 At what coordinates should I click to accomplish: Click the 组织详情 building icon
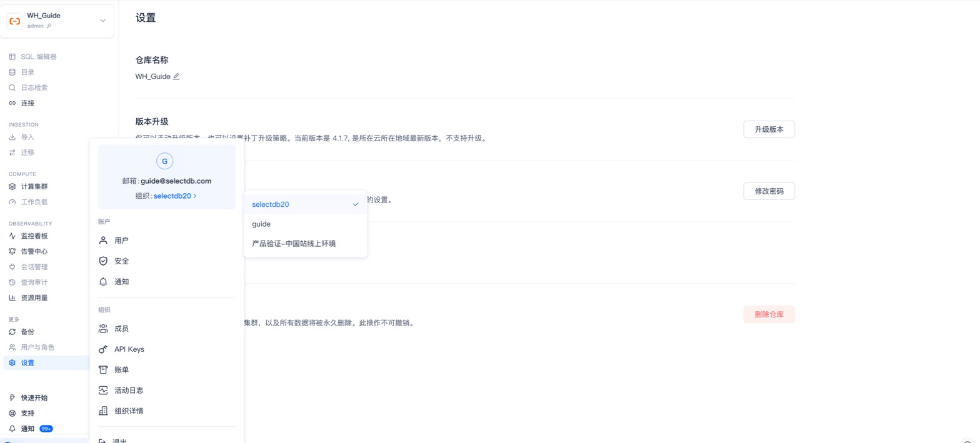[x=103, y=411]
